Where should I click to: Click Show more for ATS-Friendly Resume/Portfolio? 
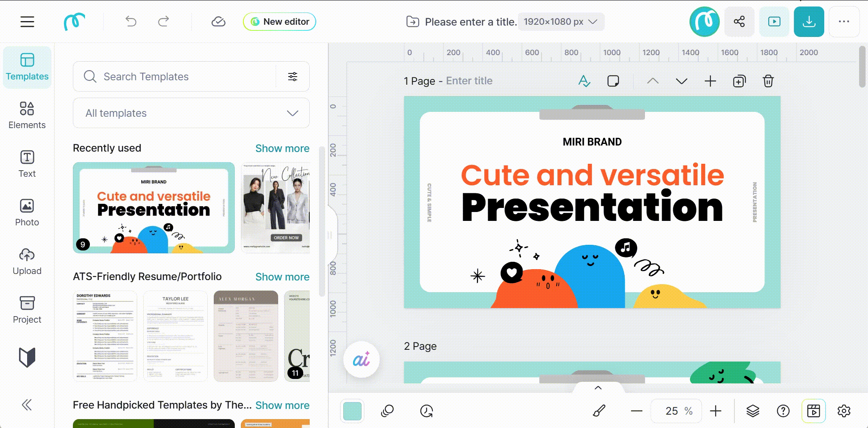pyautogui.click(x=282, y=277)
